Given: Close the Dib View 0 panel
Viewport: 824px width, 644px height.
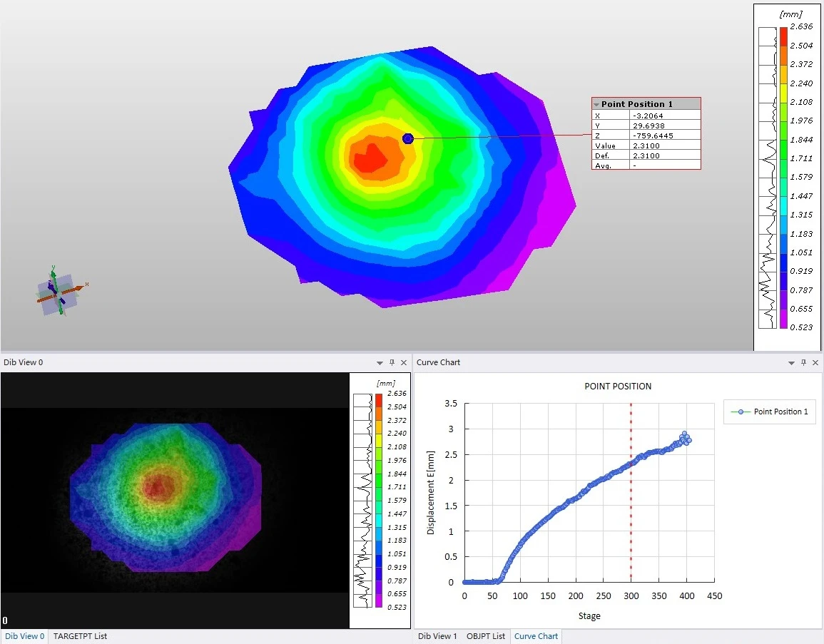Looking at the screenshot, I should tap(404, 362).
